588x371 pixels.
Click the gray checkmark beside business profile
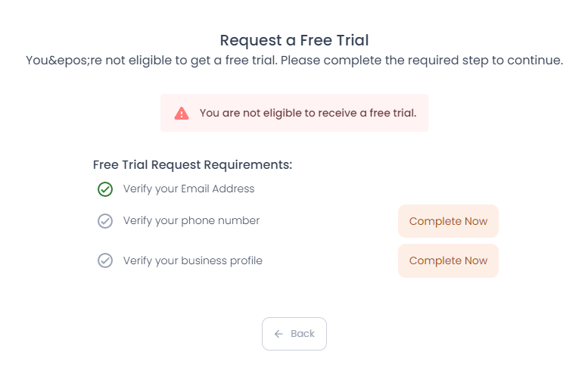tap(105, 260)
